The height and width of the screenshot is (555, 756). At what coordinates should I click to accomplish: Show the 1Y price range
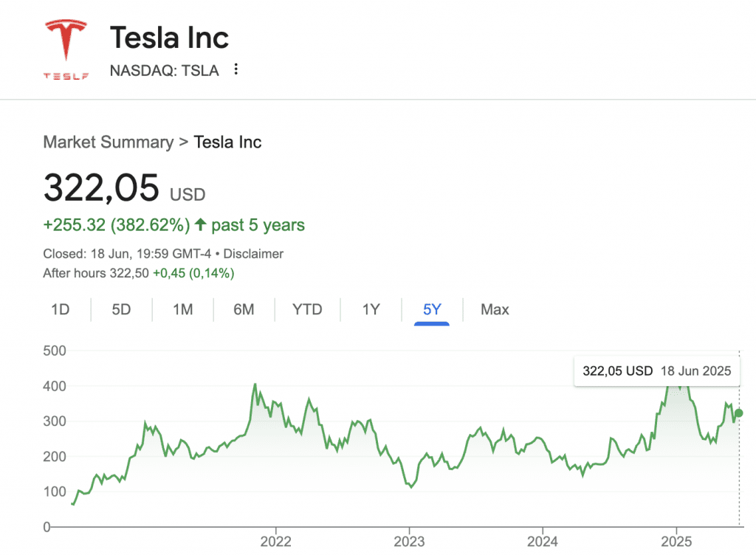click(x=371, y=309)
